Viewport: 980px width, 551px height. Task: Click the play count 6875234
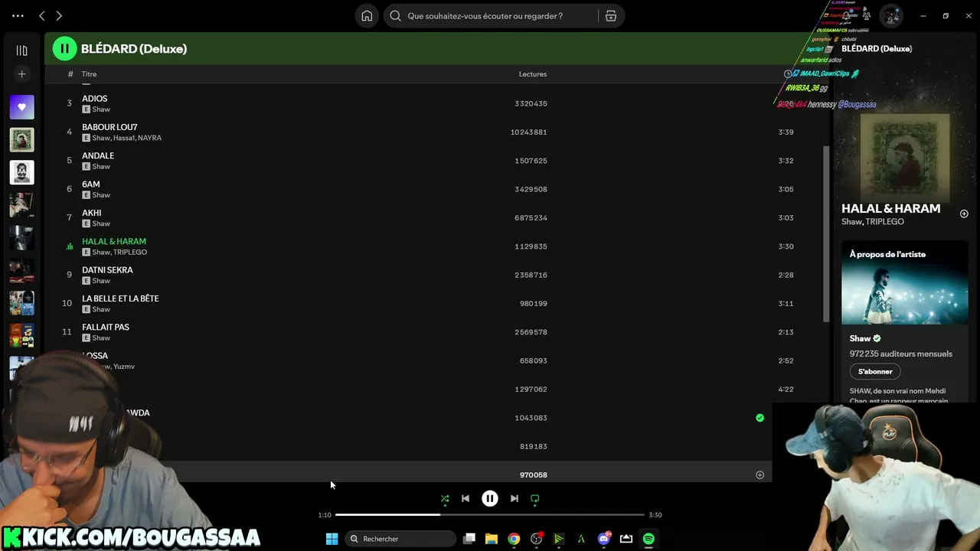(x=531, y=218)
